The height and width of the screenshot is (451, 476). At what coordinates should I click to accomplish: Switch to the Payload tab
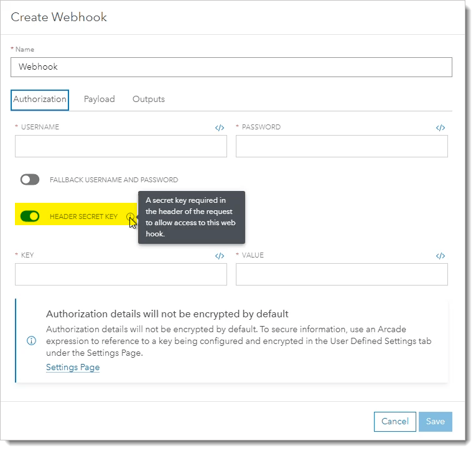pyautogui.click(x=100, y=100)
